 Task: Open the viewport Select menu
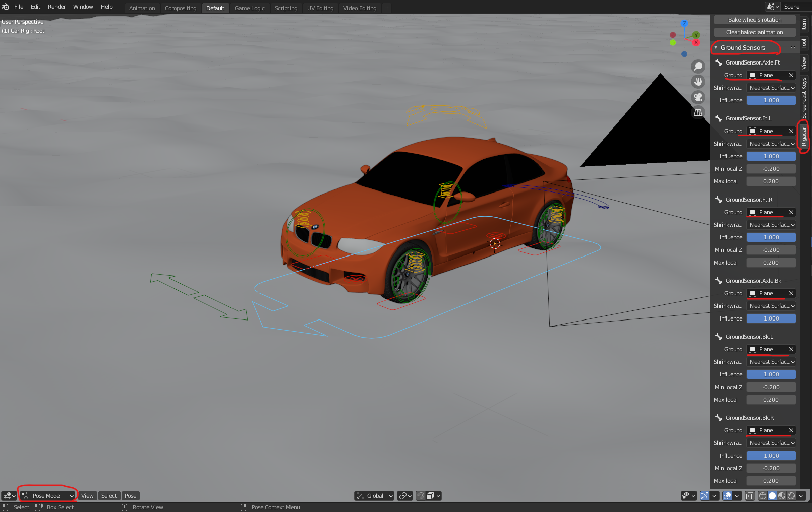pos(109,496)
